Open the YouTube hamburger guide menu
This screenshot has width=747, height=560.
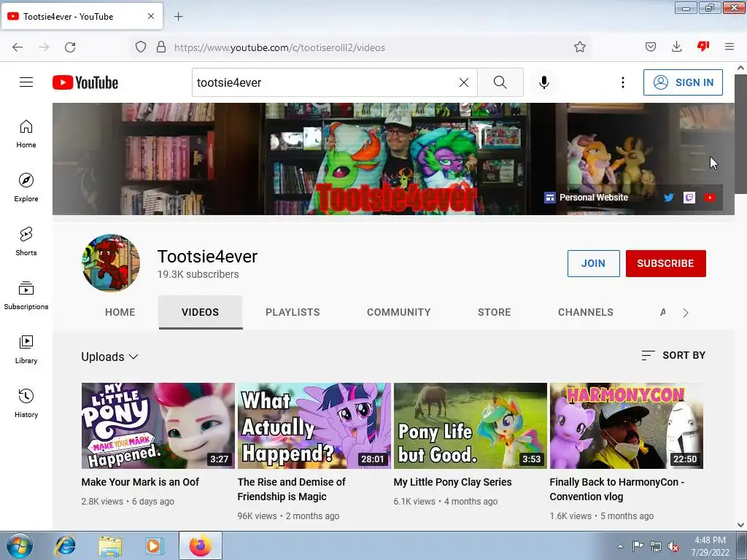pos(26,82)
